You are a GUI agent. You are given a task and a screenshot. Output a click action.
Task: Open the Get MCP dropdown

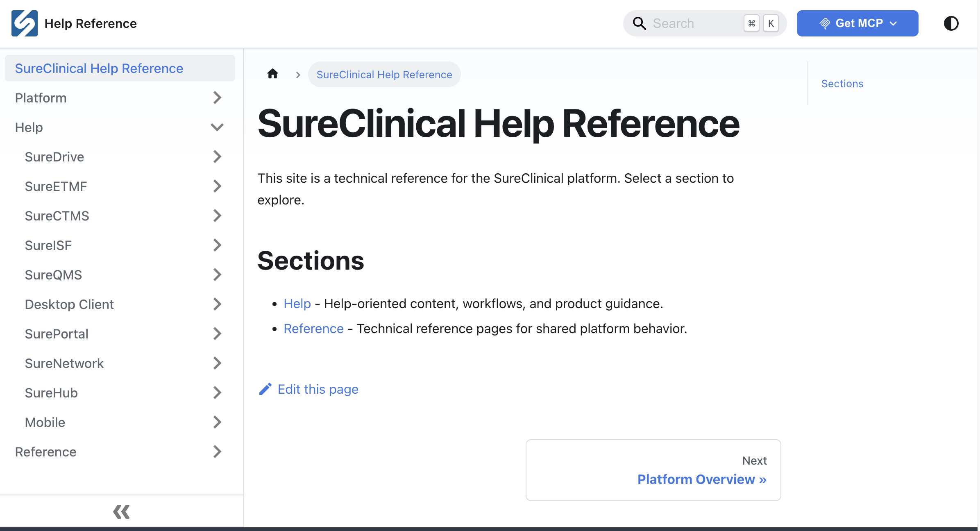pyautogui.click(x=892, y=23)
